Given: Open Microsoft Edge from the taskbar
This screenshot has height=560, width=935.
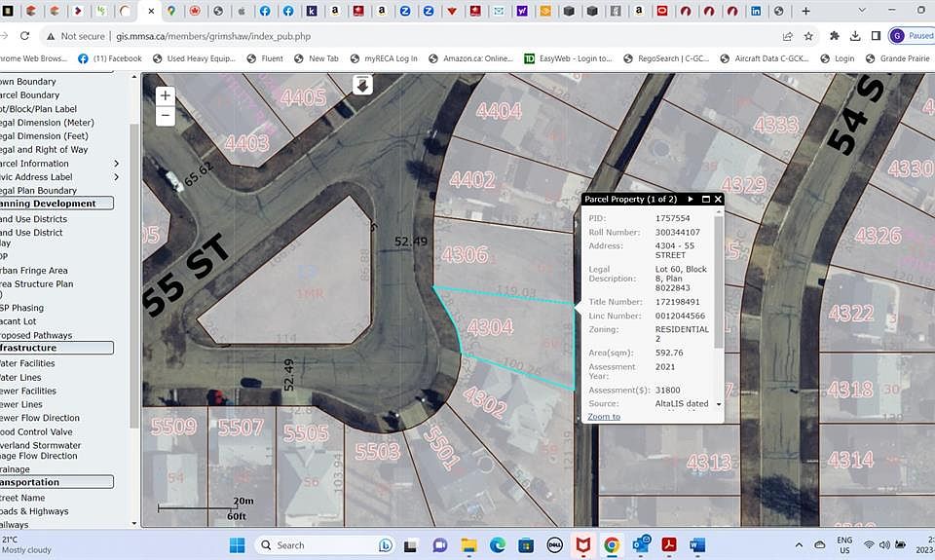Looking at the screenshot, I should [x=498, y=545].
